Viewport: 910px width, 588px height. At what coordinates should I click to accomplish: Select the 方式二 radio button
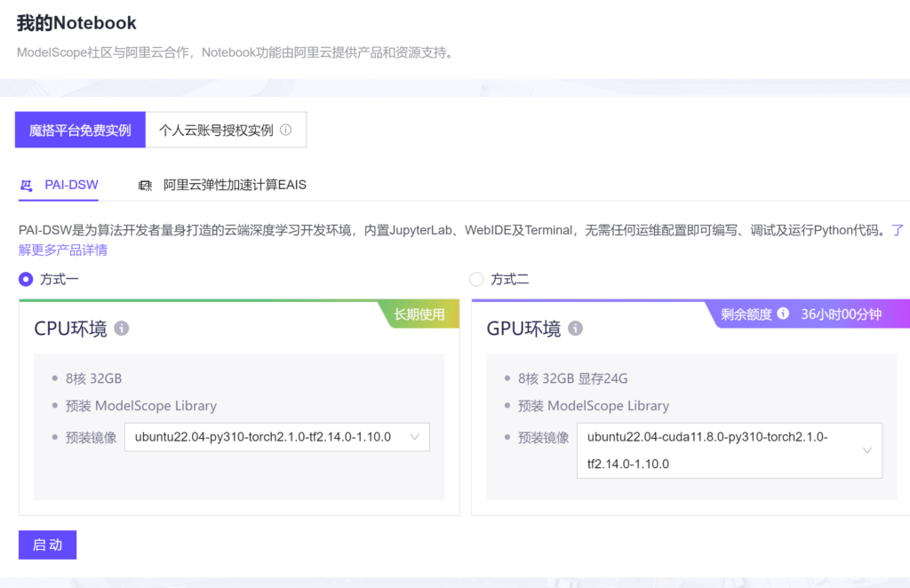point(476,280)
